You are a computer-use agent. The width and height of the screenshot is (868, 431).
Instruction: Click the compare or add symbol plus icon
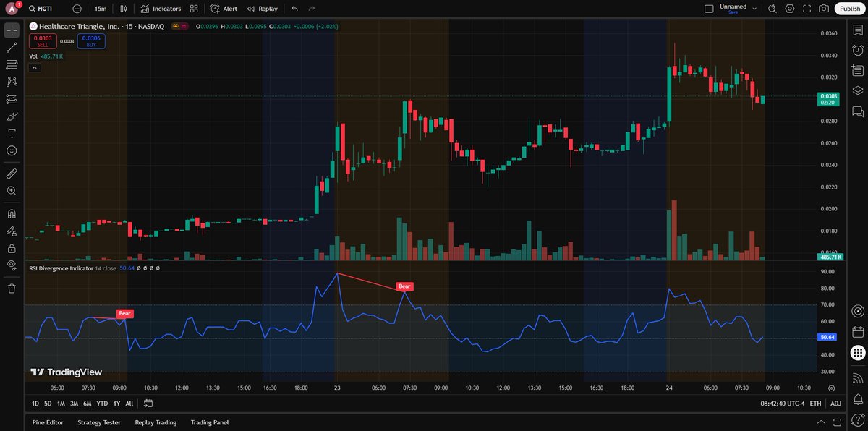tap(77, 9)
